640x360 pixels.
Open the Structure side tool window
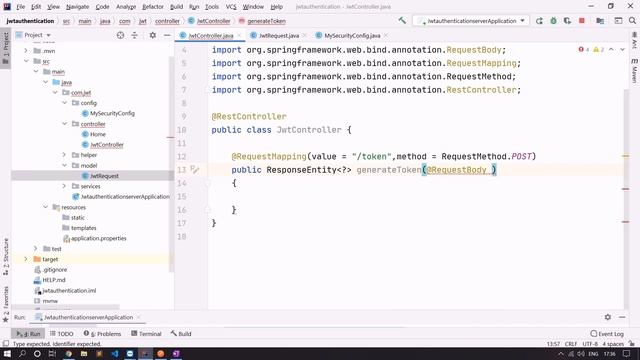[5, 257]
